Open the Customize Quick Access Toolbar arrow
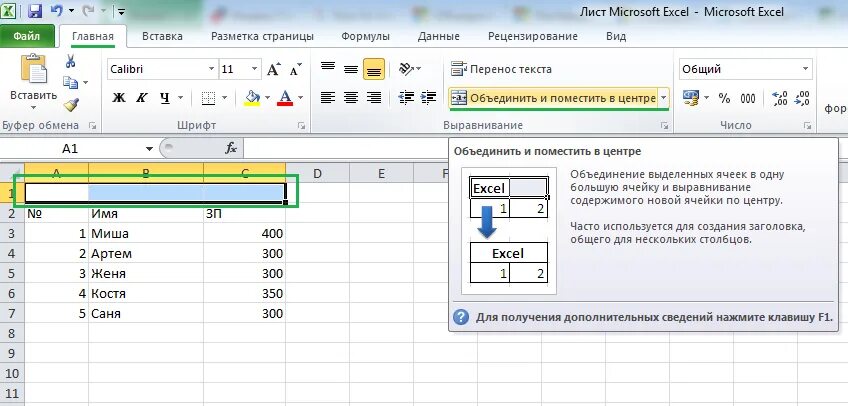This screenshot has width=848, height=406. point(121,11)
